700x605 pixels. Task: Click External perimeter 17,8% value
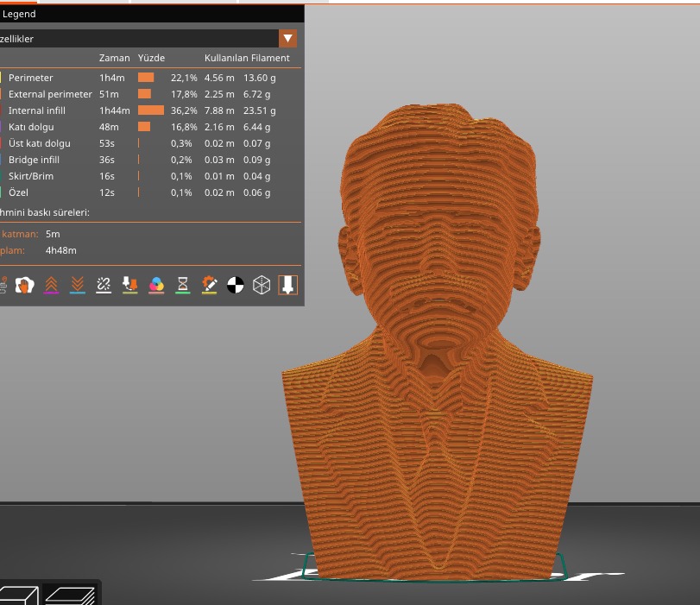tap(184, 94)
